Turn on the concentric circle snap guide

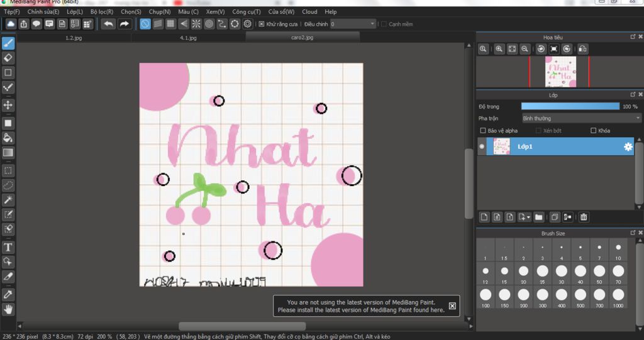click(209, 24)
